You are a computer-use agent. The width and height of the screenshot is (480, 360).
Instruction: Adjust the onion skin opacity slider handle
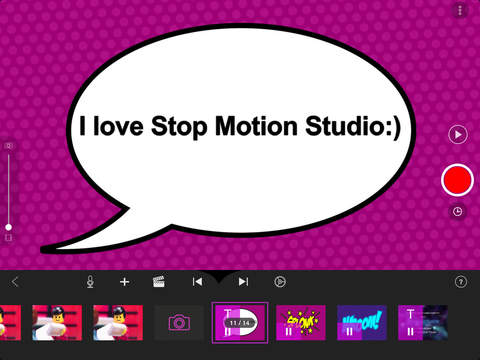(9, 227)
